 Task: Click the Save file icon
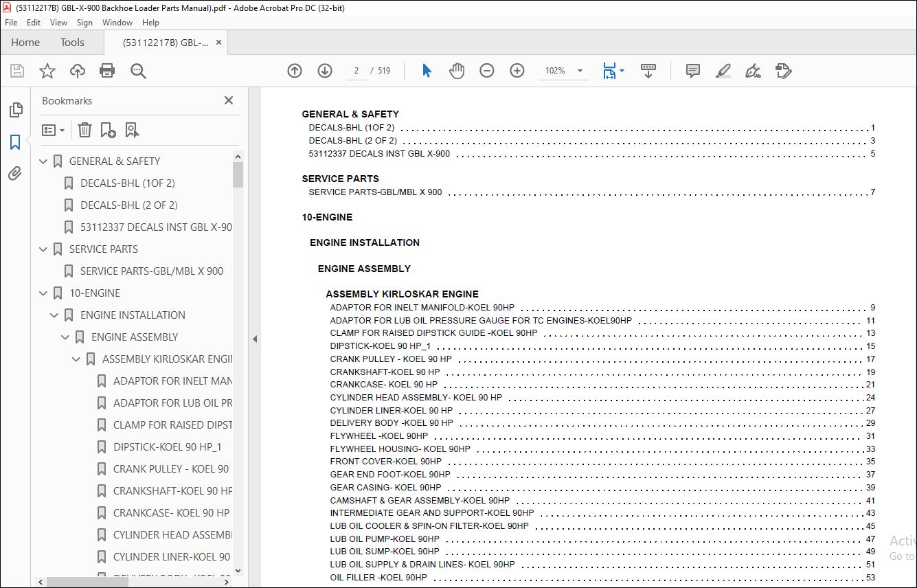click(17, 71)
